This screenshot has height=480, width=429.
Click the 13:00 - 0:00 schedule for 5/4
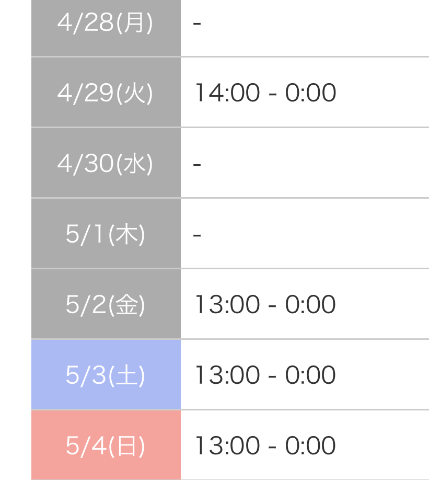tap(266, 446)
